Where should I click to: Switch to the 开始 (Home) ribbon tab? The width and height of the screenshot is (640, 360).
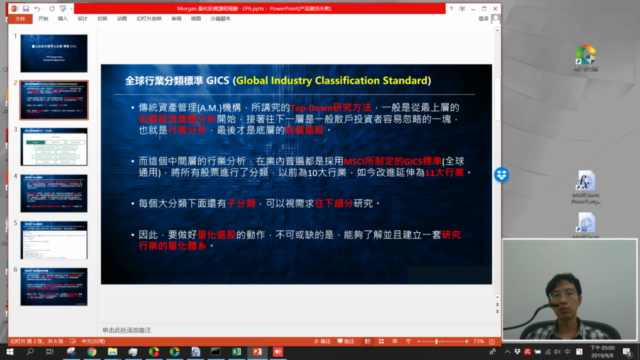point(43,19)
